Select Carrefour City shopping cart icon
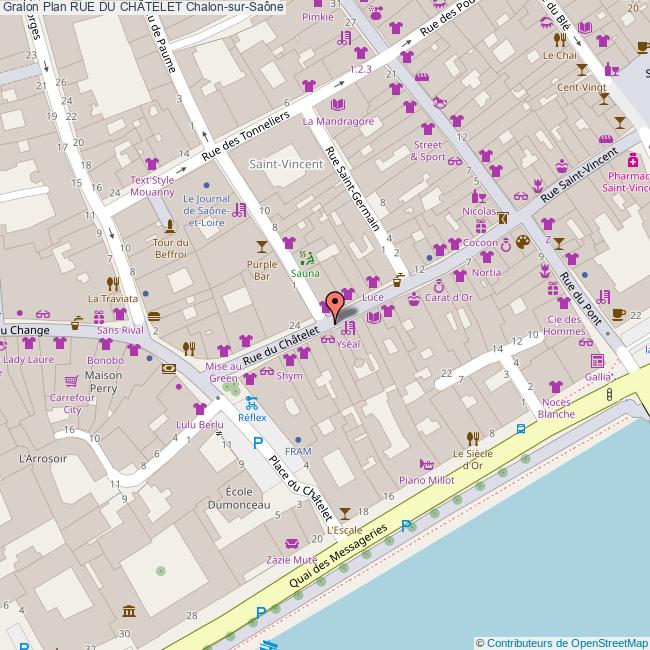Viewport: 650px width, 650px height. [x=70, y=381]
